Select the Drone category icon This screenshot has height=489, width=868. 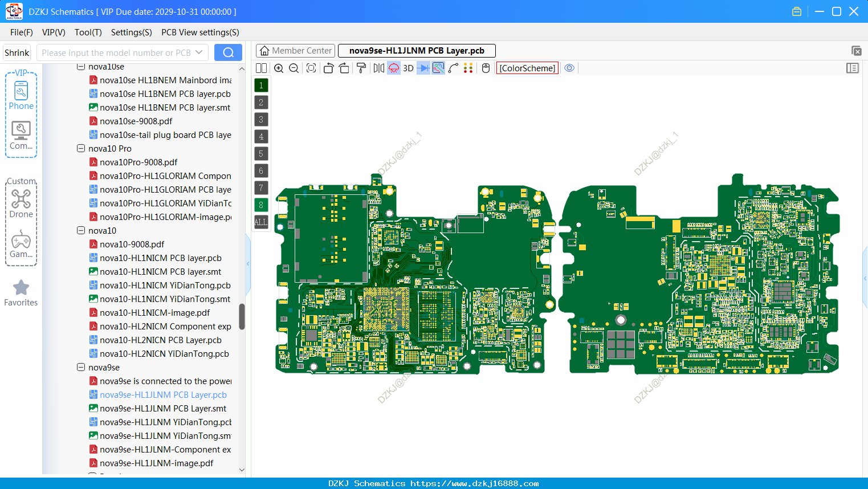[x=21, y=203]
